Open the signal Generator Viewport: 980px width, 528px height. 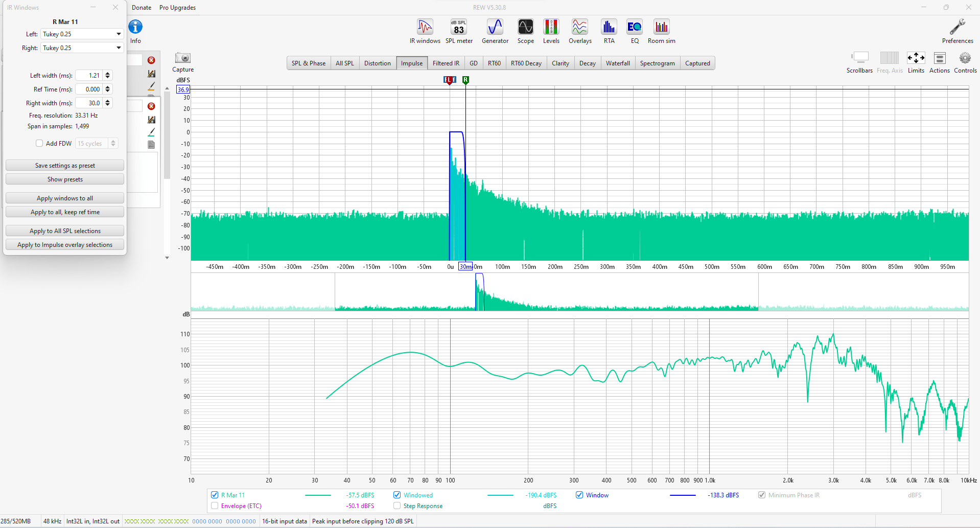point(495,31)
